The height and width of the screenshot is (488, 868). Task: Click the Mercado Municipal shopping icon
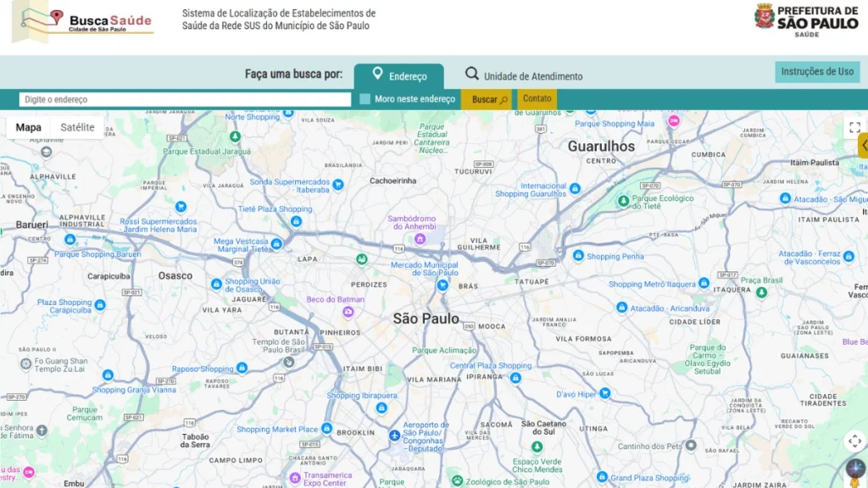[x=442, y=286]
